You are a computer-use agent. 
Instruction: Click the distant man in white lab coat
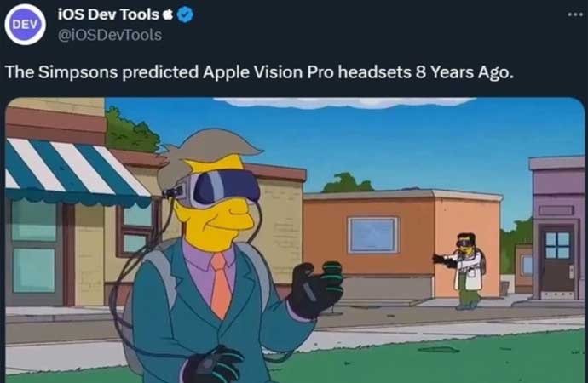tap(463, 271)
